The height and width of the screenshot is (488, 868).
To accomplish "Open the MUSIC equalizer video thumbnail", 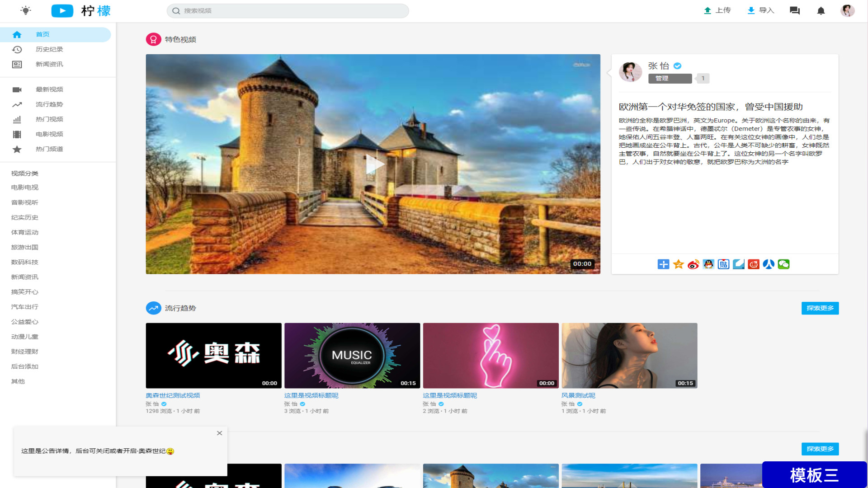I will click(352, 356).
